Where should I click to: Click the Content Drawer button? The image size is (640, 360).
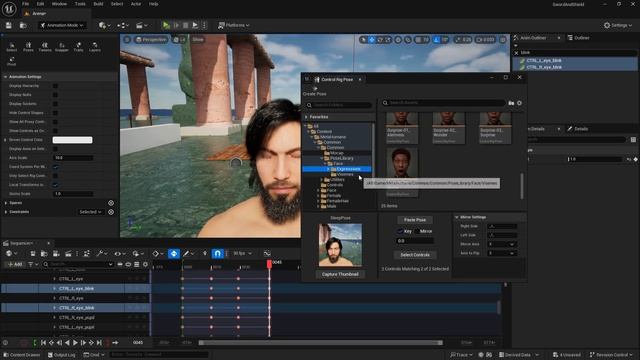(22, 355)
